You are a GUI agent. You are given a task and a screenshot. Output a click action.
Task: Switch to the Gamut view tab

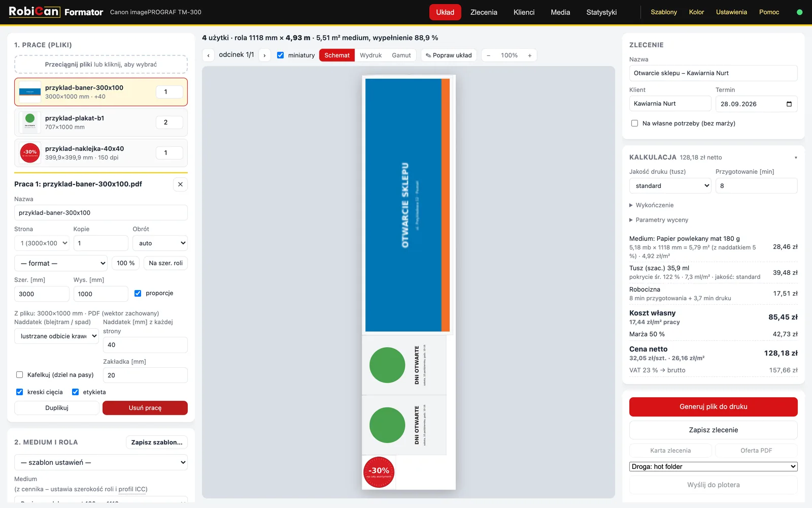(x=401, y=55)
